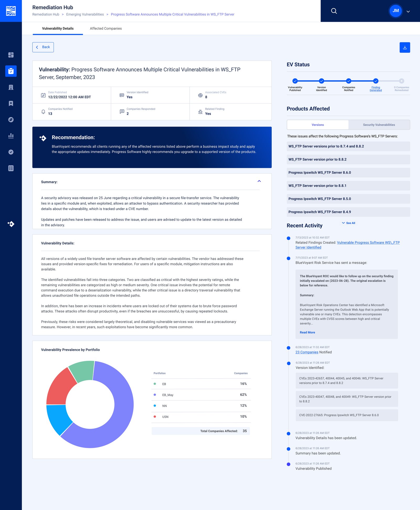Open the compass explore sidebar icon
This screenshot has width=420, height=510.
11,120
